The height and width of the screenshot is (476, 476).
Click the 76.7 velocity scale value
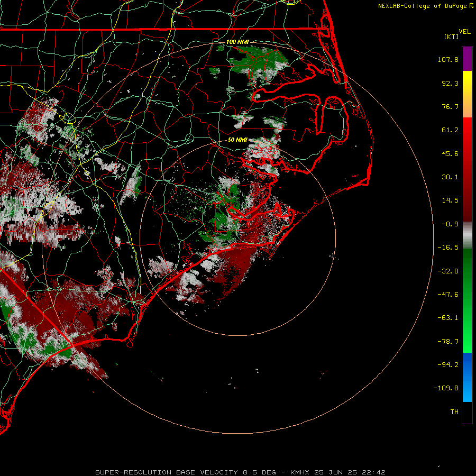click(450, 106)
